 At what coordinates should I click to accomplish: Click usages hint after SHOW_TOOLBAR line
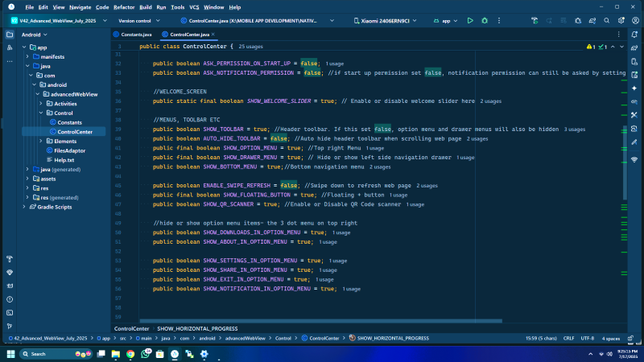pos(574,130)
